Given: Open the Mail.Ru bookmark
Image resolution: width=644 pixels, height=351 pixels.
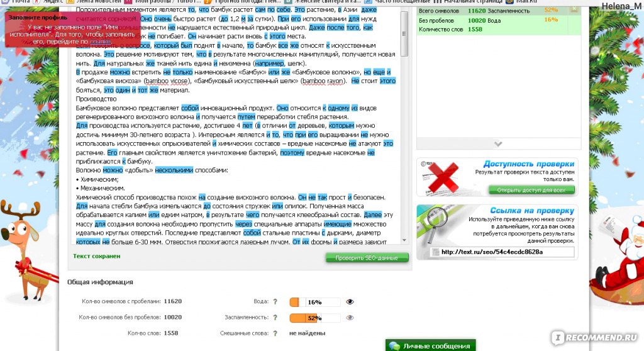Looking at the screenshot, I should point(521,2).
